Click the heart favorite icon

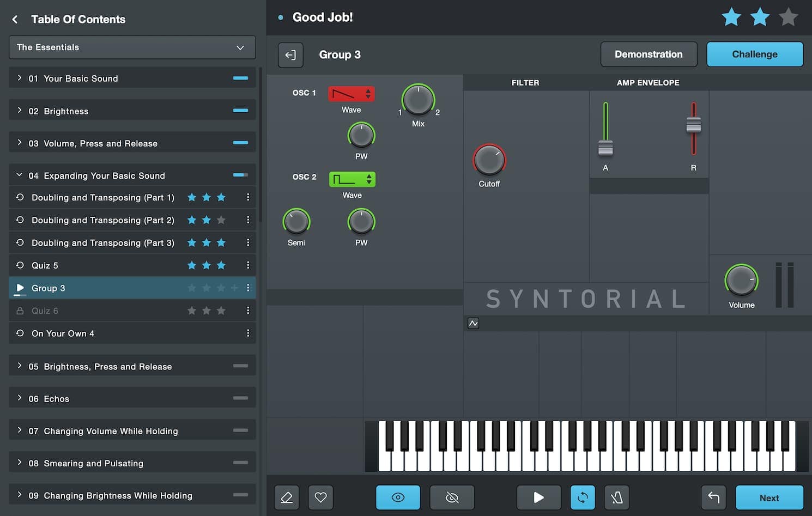coord(320,497)
